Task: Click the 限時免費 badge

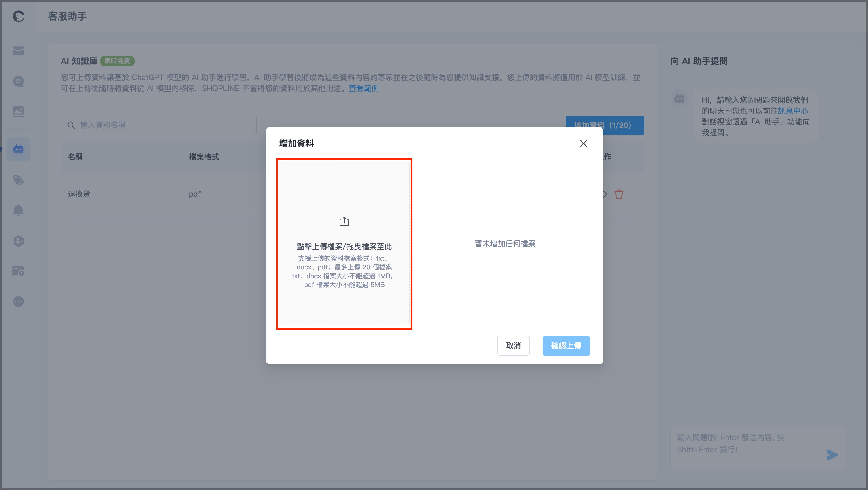Action: coord(117,61)
